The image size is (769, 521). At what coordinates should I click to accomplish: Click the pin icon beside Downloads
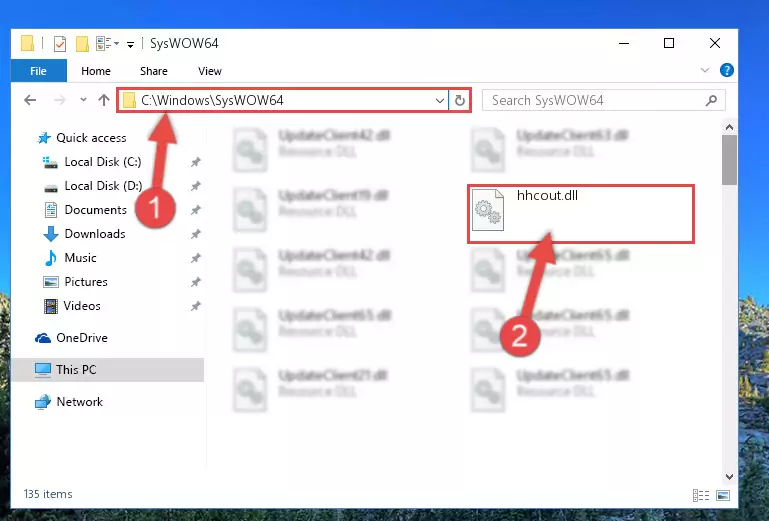[x=196, y=234]
